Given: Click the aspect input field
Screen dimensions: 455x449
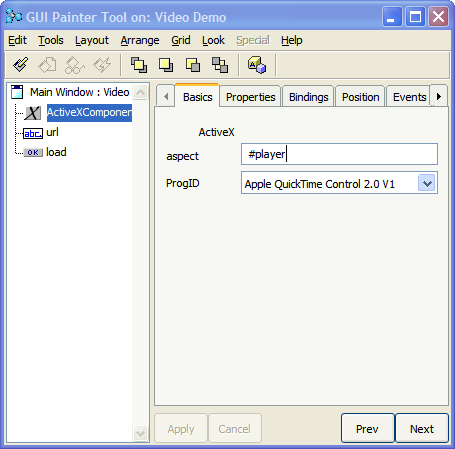Looking at the screenshot, I should coord(339,154).
